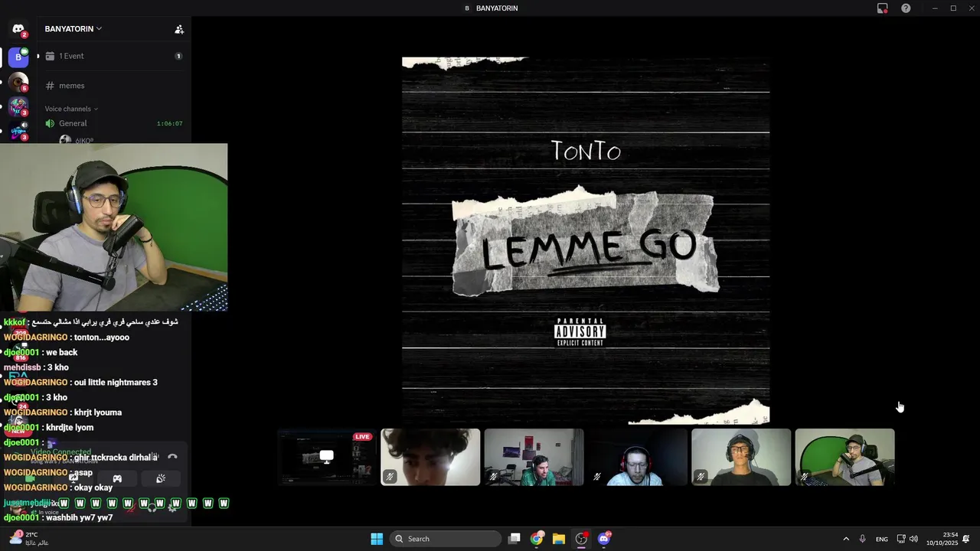Screen dimensions: 980x551
Task: Select the participant with red headphones tile
Action: (x=637, y=457)
